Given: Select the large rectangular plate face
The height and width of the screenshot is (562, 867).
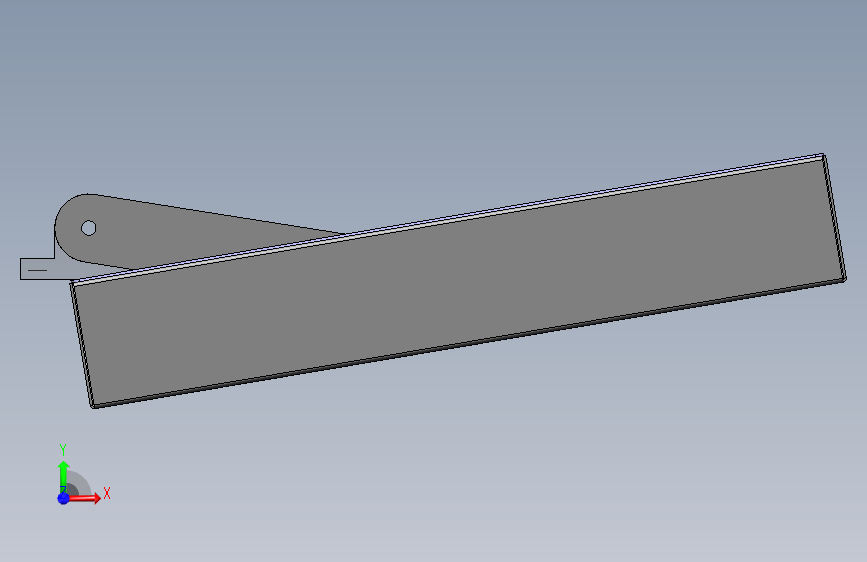Looking at the screenshot, I should pos(459,282).
